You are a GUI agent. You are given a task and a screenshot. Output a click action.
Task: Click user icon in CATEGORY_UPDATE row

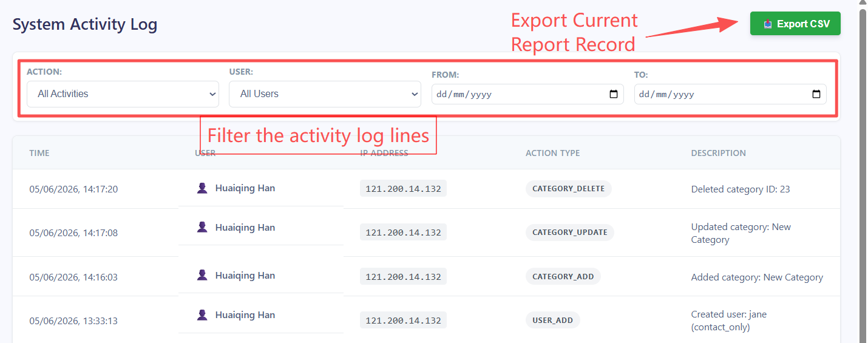click(202, 227)
